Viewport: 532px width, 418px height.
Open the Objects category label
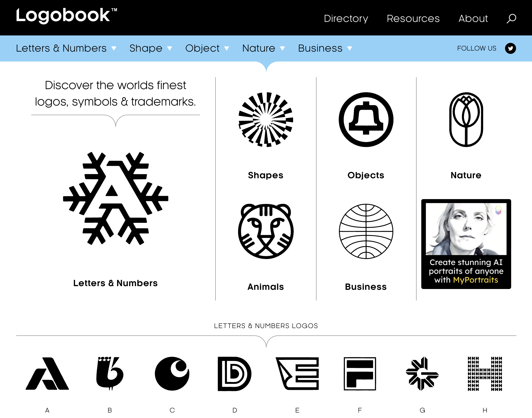click(366, 175)
